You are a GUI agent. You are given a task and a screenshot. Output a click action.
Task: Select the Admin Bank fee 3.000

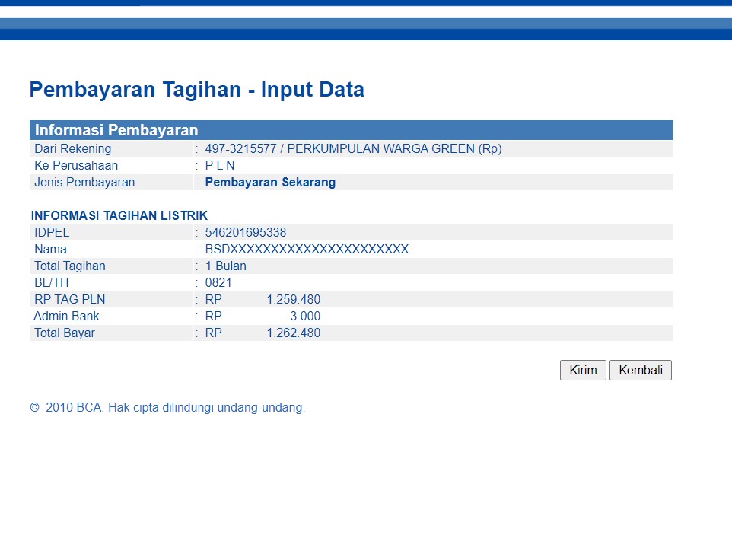305,317
